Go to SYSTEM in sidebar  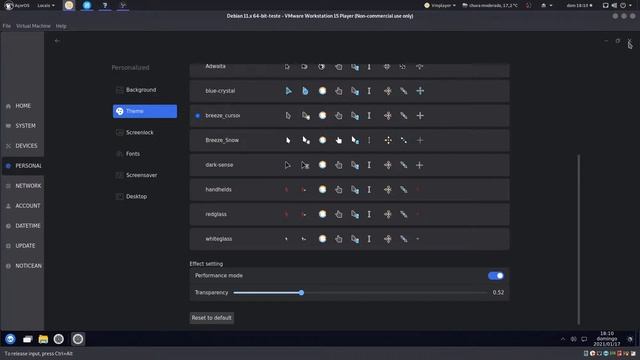coord(23,126)
